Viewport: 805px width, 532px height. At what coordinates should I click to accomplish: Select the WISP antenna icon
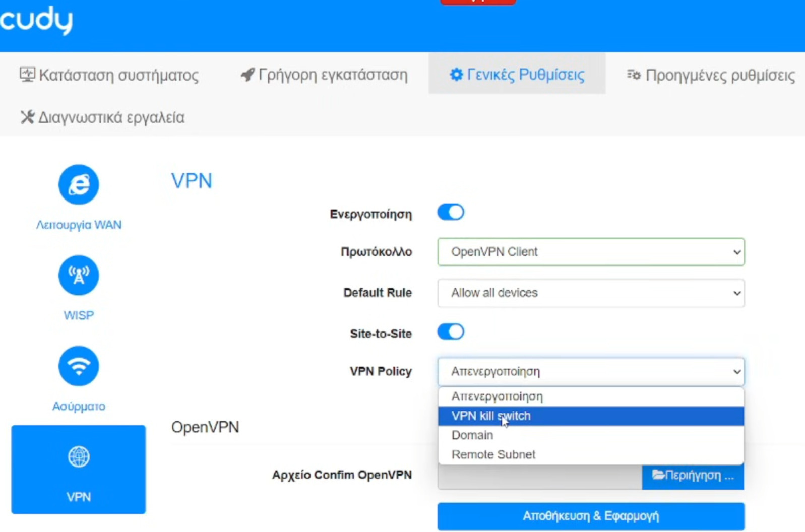79,275
